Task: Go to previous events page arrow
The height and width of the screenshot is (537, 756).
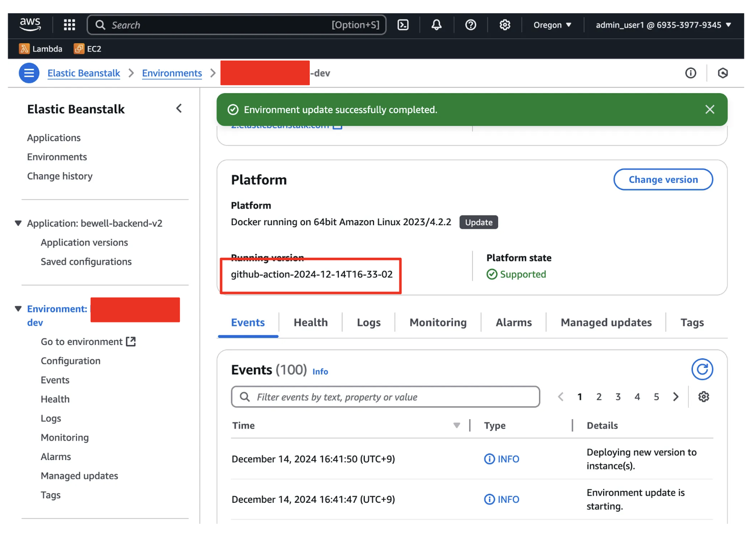Action: pyautogui.click(x=560, y=396)
